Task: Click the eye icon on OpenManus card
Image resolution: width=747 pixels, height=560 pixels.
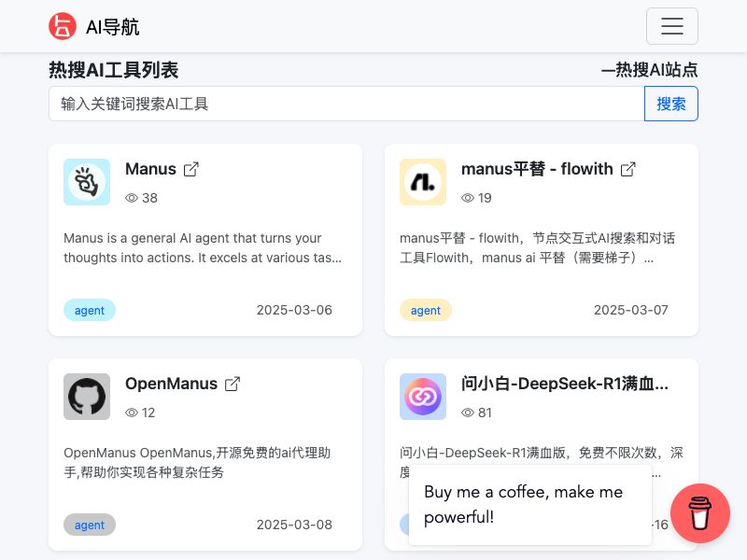Action: pyautogui.click(x=133, y=413)
